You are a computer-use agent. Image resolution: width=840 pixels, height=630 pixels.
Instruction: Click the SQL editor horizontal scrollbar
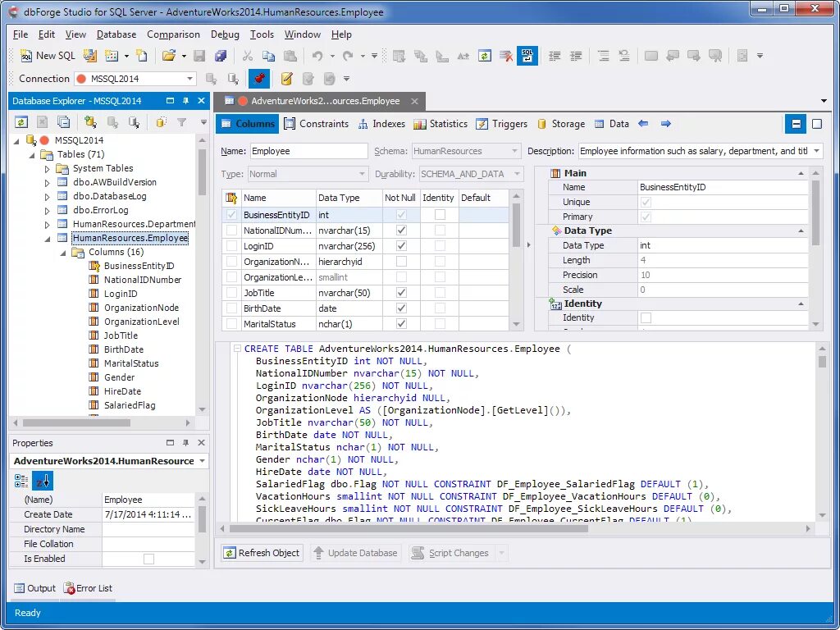pyautogui.click(x=409, y=529)
